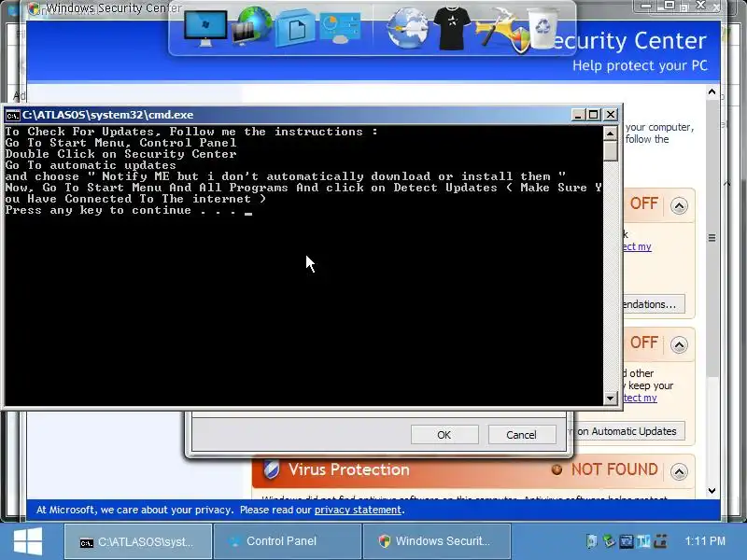Close the cmd.exe window
747x560 pixels.
tap(611, 115)
